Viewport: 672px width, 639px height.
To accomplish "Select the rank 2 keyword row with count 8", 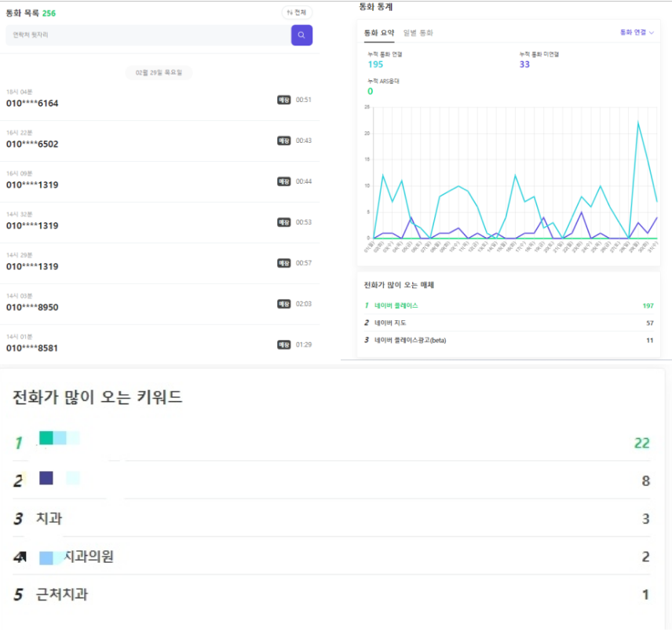I will [x=331, y=480].
